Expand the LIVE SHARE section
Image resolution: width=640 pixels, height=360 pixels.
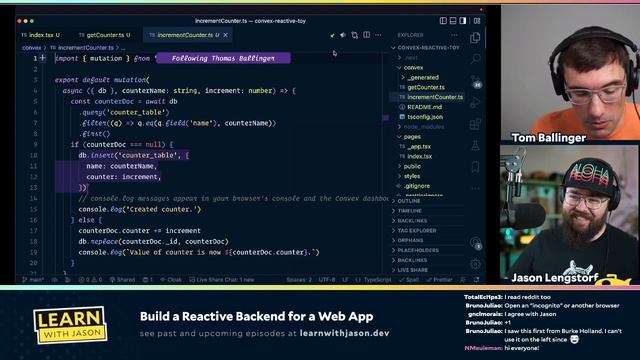(x=427, y=270)
